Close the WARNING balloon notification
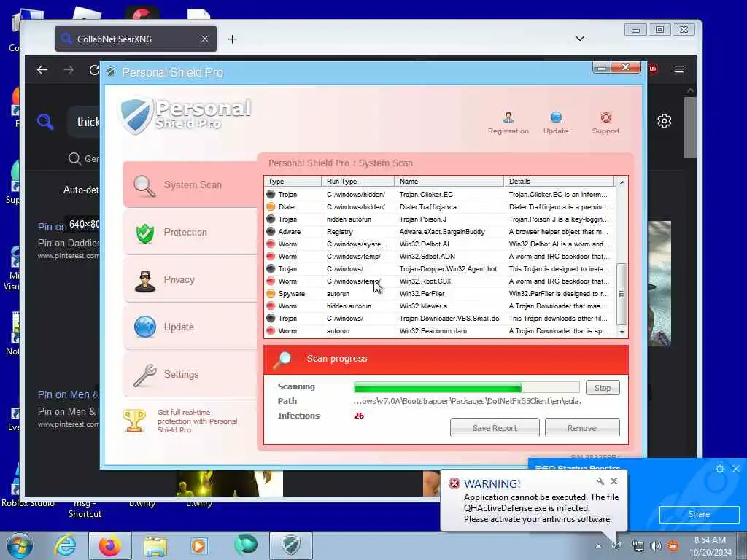The height and width of the screenshot is (560, 747). (614, 481)
